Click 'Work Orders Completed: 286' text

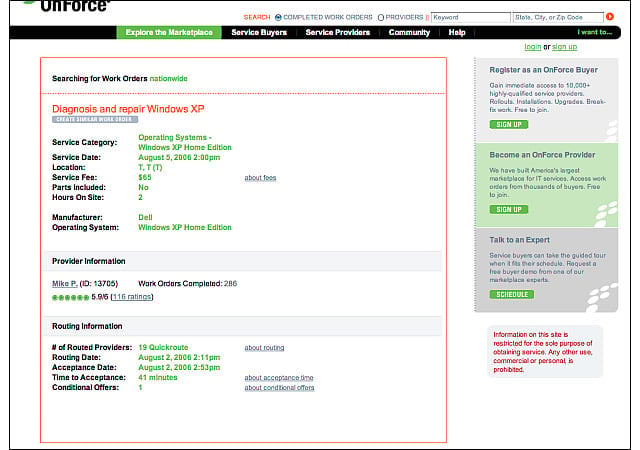click(x=187, y=283)
